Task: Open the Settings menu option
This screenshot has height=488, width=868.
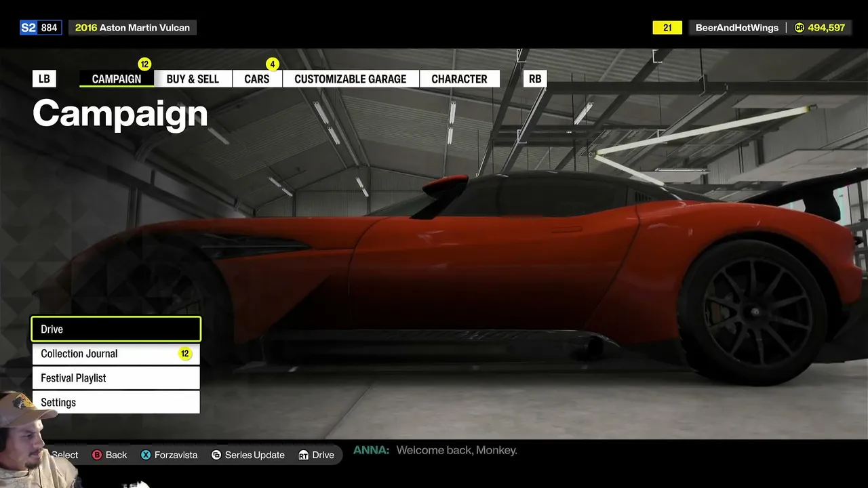Action: (x=116, y=403)
